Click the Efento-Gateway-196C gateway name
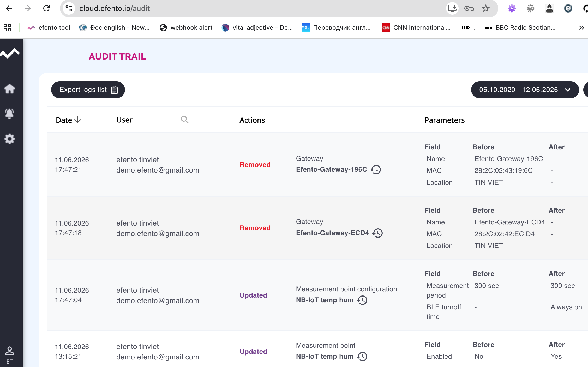Viewport: 588px width, 367px height. pos(332,170)
